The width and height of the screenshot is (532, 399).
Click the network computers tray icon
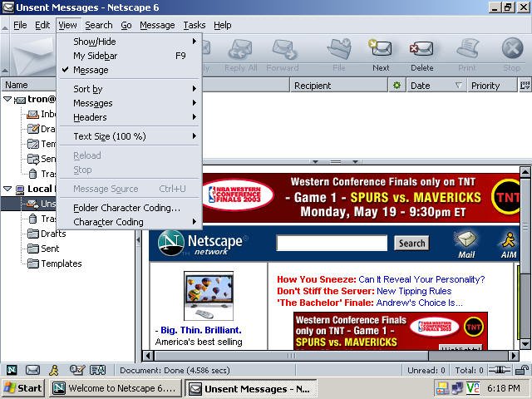coord(457,388)
